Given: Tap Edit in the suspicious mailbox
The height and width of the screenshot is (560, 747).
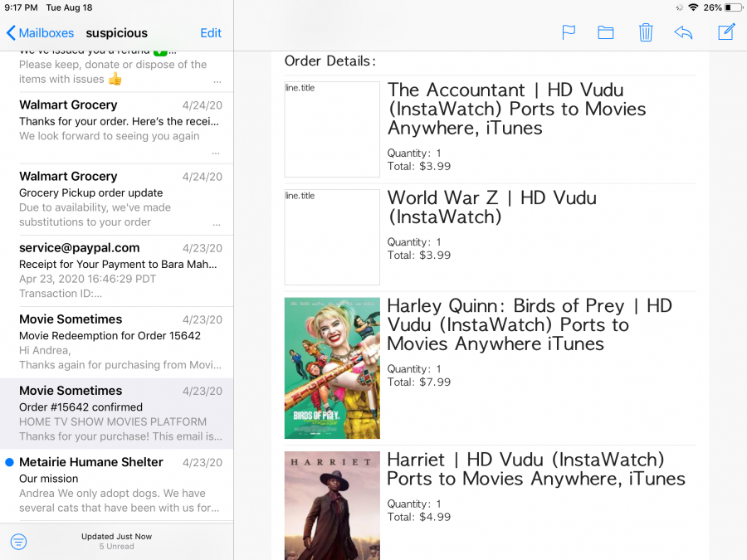Looking at the screenshot, I should click(211, 33).
